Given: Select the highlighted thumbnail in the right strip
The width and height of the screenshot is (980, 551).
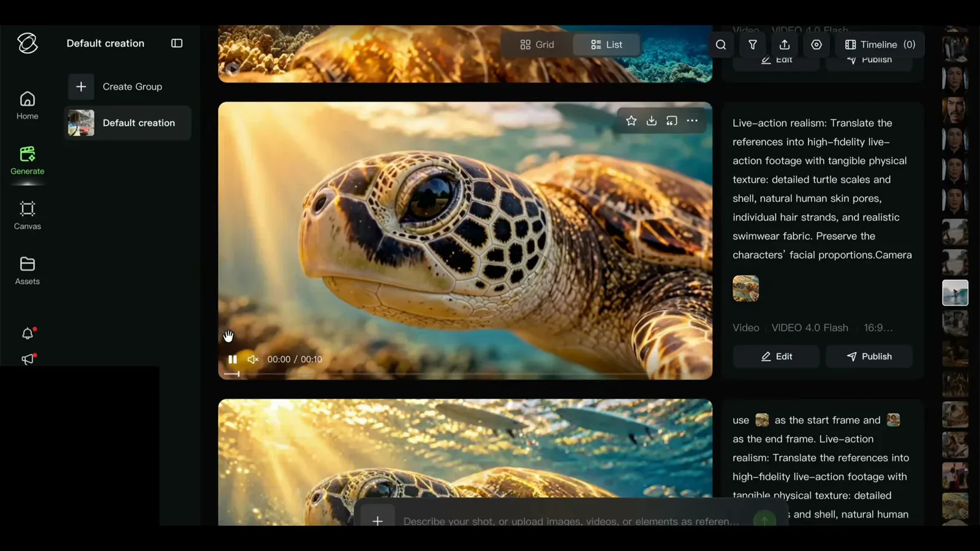Looking at the screenshot, I should [x=955, y=293].
